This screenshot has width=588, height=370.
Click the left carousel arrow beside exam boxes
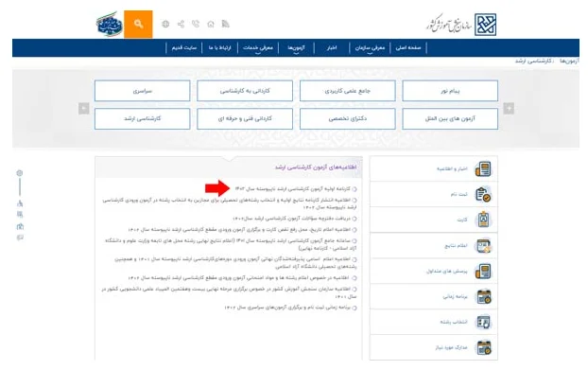[83, 109]
